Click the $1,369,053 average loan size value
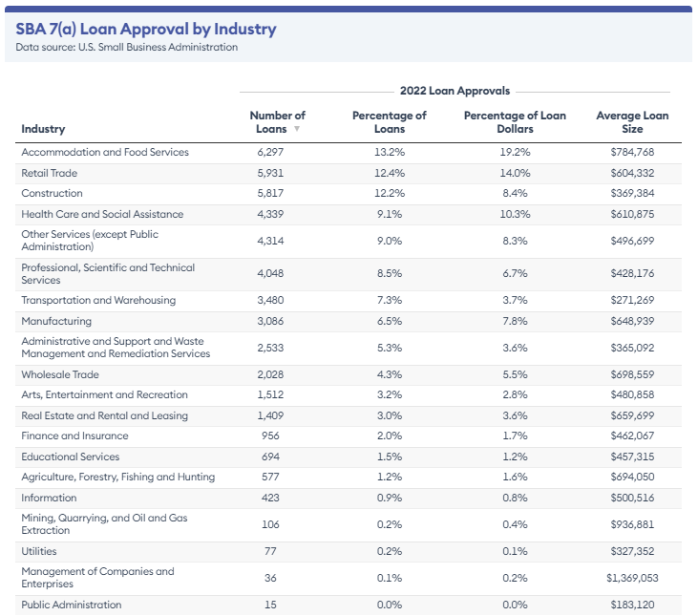 pyautogui.click(x=632, y=578)
